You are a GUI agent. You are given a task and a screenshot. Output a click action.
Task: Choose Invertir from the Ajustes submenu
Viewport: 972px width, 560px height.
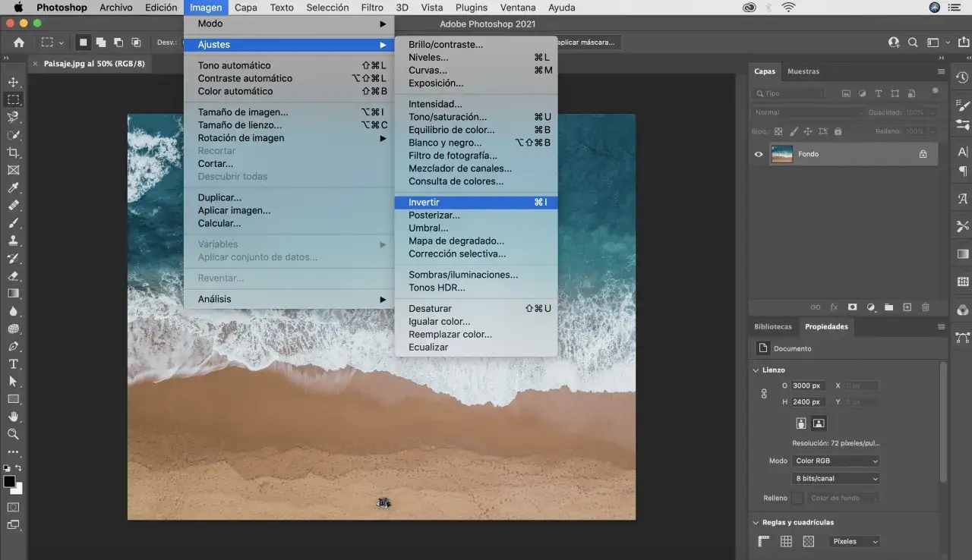(x=424, y=203)
